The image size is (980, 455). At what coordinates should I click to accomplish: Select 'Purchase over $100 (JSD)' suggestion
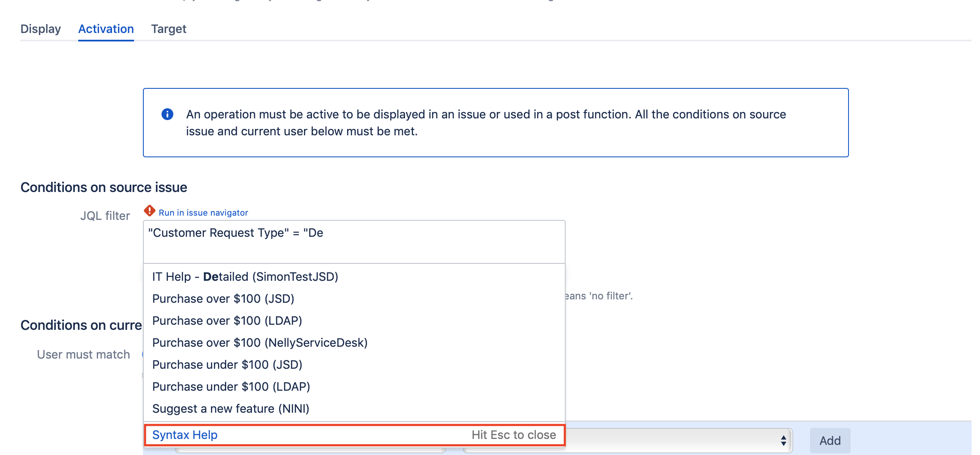(x=224, y=298)
